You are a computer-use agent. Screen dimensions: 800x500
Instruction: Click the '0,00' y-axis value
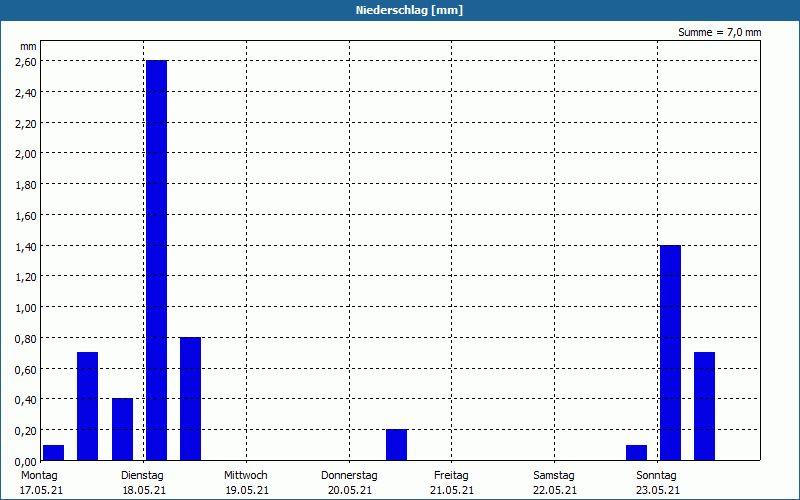(x=27, y=462)
